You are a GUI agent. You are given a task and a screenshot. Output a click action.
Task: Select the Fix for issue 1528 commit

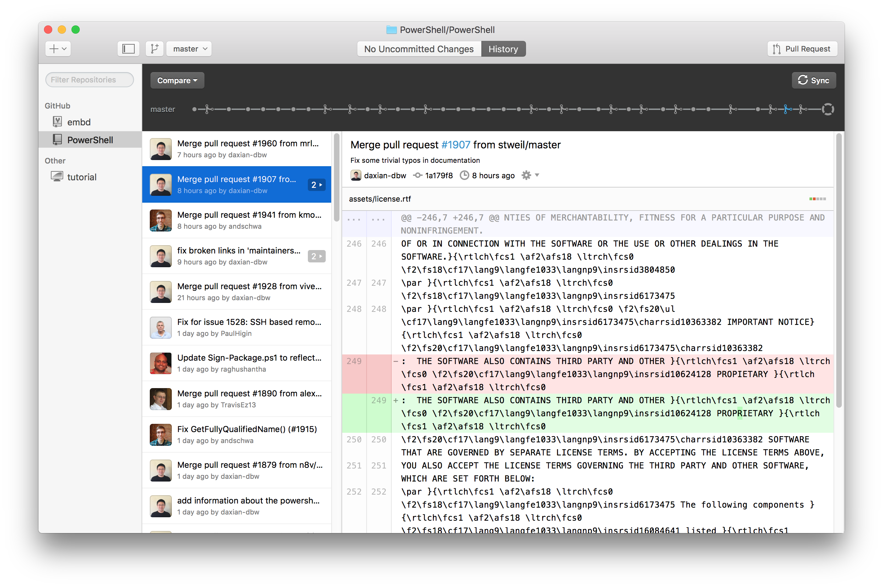coord(237,327)
